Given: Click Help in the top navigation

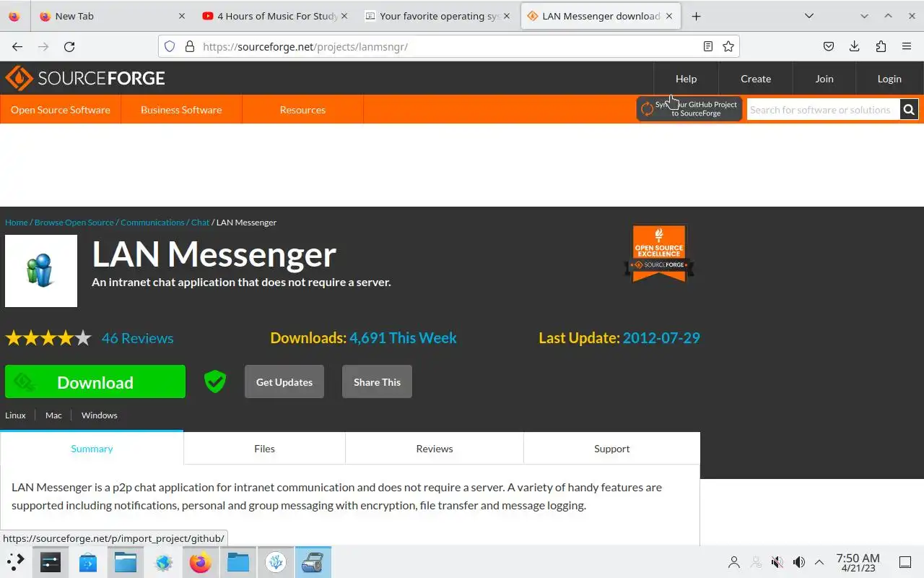Looking at the screenshot, I should point(686,79).
